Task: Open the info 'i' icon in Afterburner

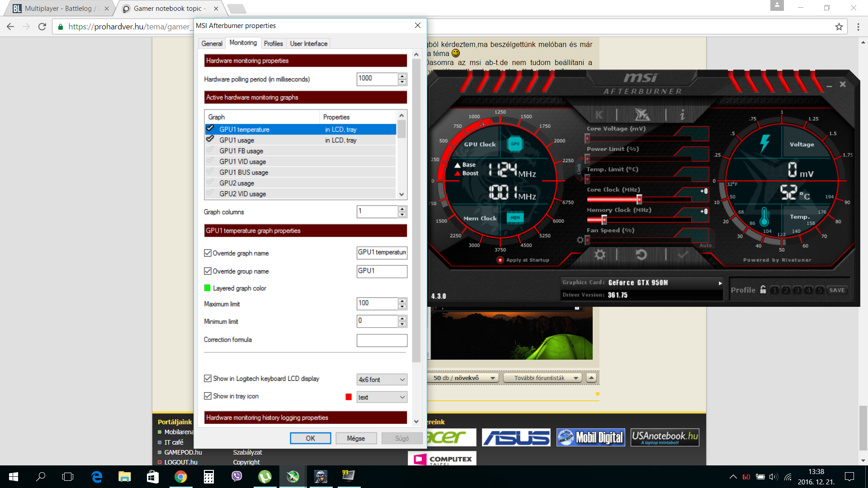Action: point(682,115)
